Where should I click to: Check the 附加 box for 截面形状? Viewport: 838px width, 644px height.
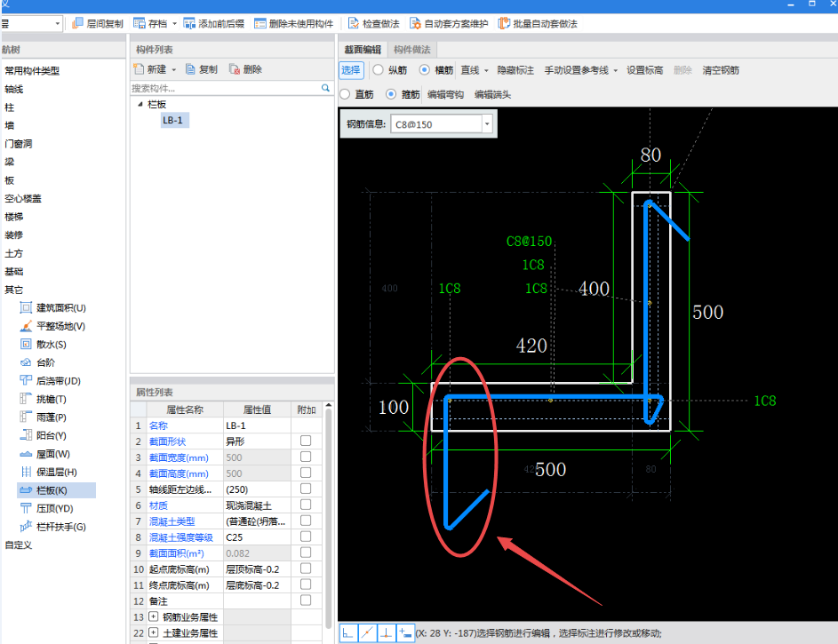306,441
